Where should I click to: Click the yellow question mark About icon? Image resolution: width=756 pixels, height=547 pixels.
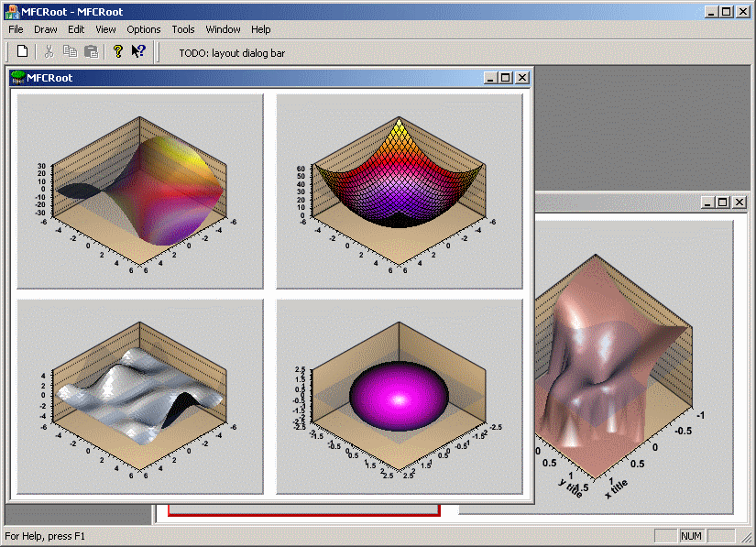click(117, 52)
